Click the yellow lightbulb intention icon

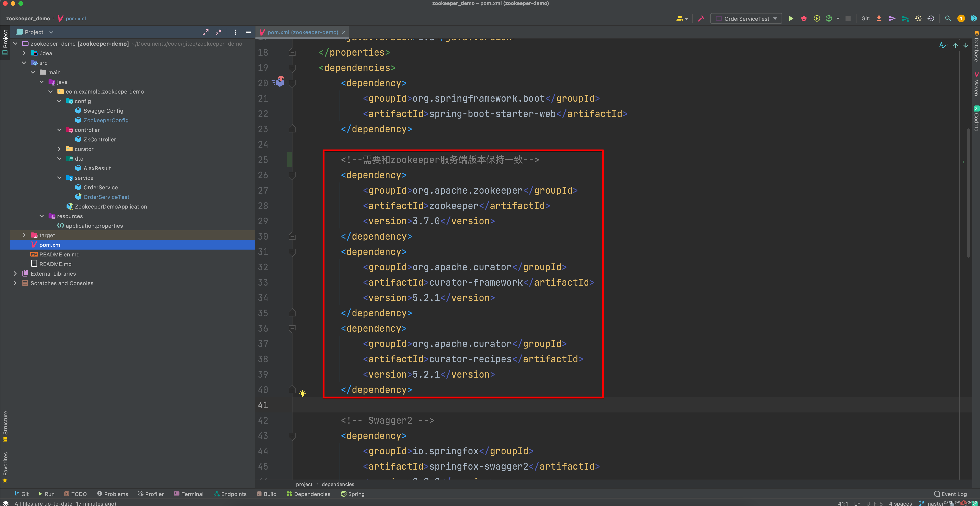pyautogui.click(x=302, y=393)
